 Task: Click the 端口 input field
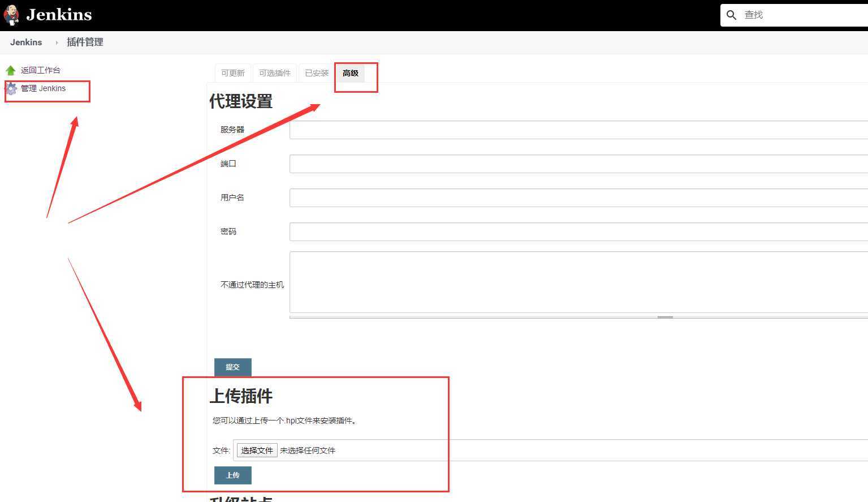[x=578, y=164]
